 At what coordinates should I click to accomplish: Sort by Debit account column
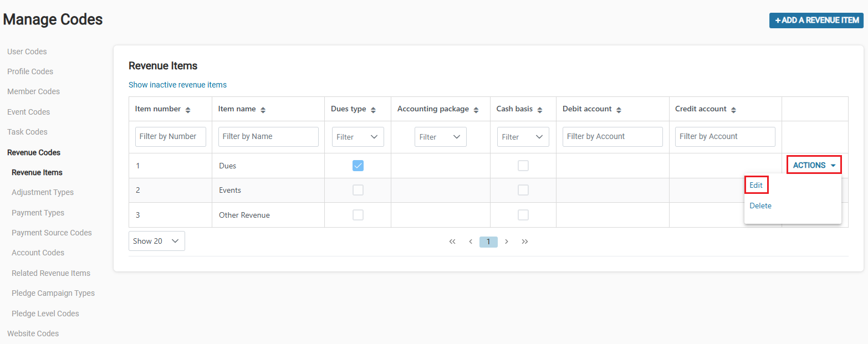(x=619, y=110)
